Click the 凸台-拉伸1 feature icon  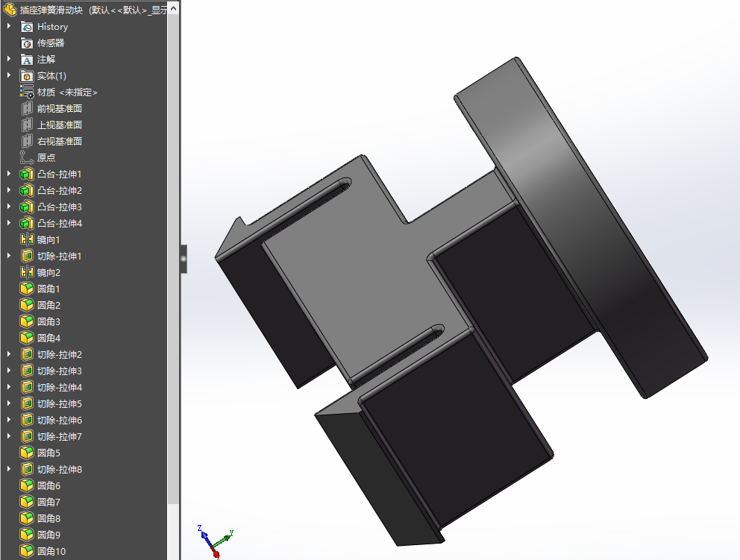point(27,174)
